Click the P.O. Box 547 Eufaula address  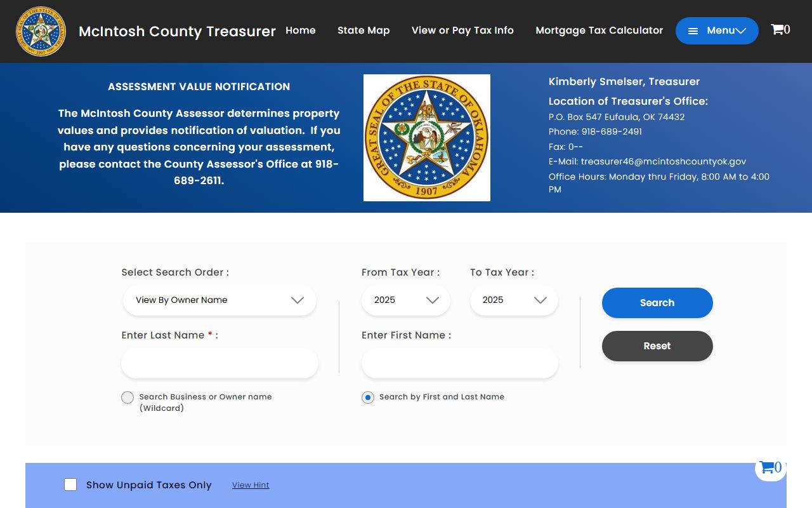point(617,117)
